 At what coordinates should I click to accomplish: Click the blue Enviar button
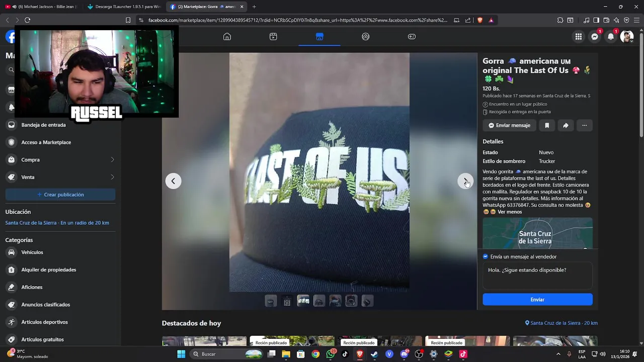(x=537, y=300)
